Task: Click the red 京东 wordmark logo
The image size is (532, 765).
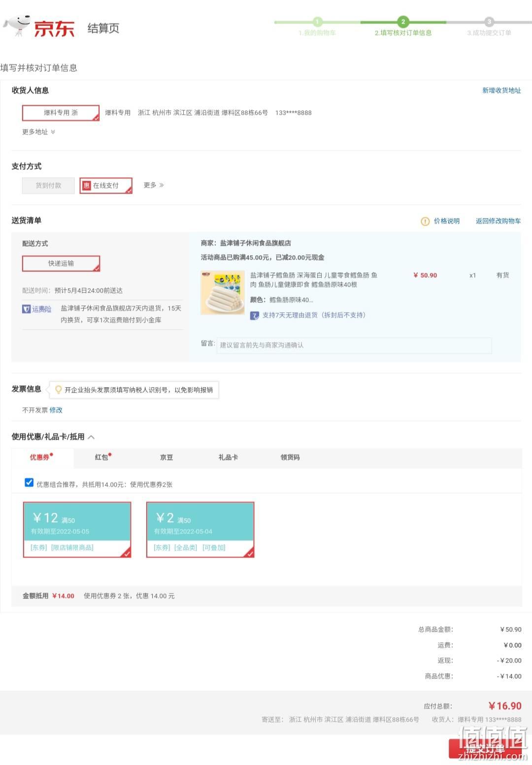Action: point(54,29)
